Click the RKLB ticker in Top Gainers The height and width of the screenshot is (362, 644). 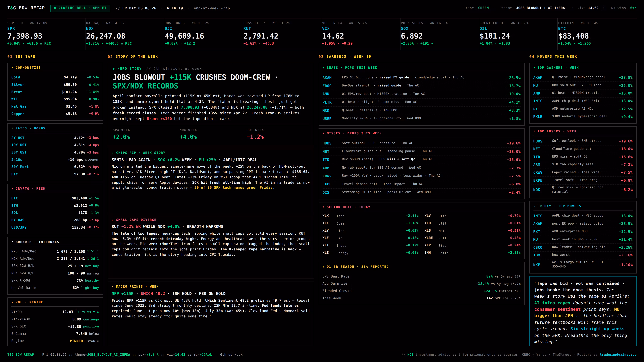coord(538,117)
